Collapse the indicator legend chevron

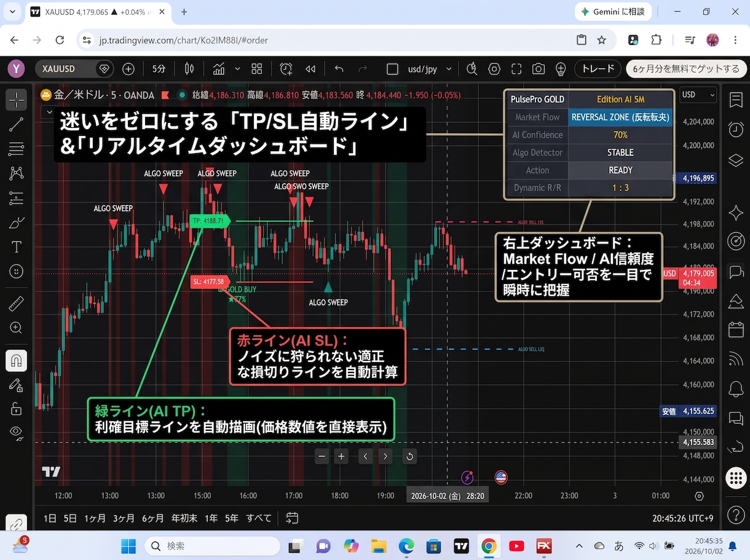coord(50,112)
